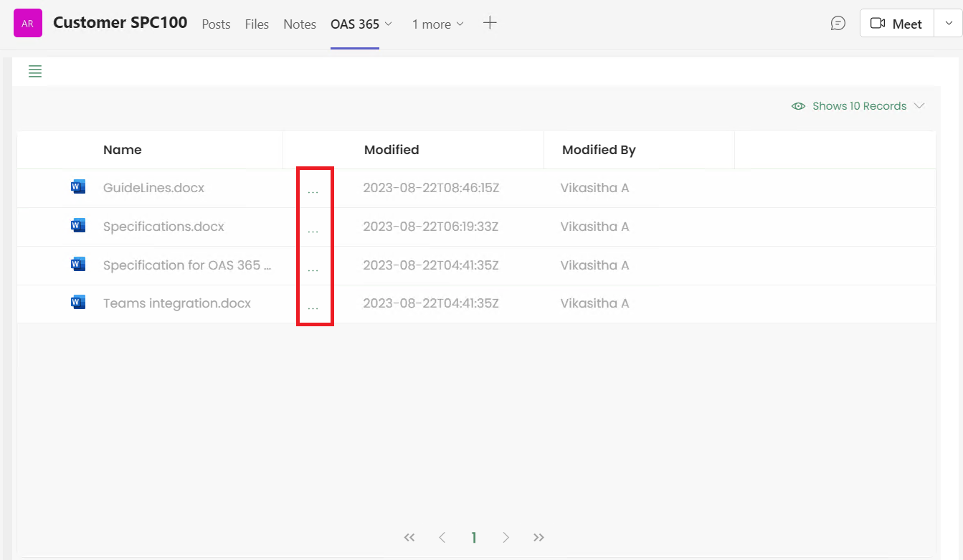Go to next page in pagination

(506, 538)
